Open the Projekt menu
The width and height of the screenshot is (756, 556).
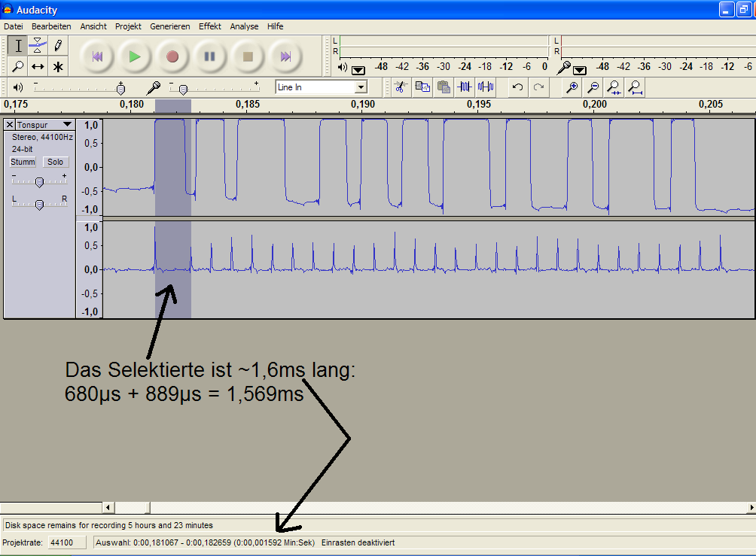128,26
